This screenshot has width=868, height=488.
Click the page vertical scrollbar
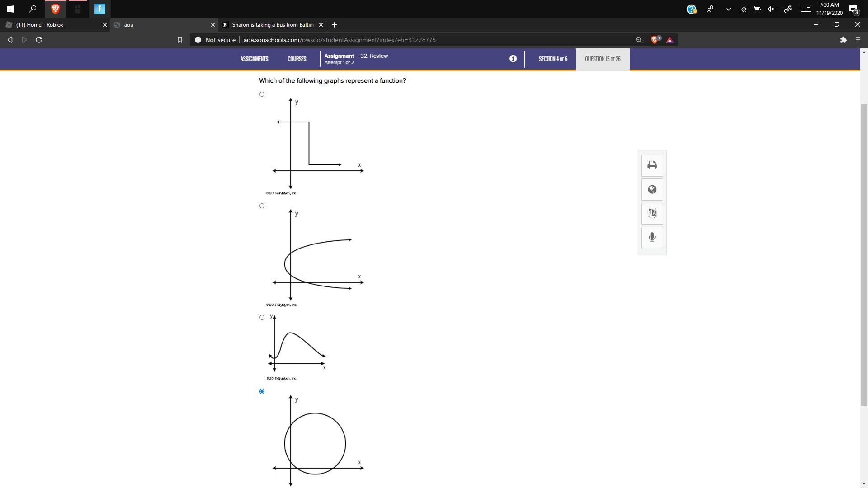[864, 253]
